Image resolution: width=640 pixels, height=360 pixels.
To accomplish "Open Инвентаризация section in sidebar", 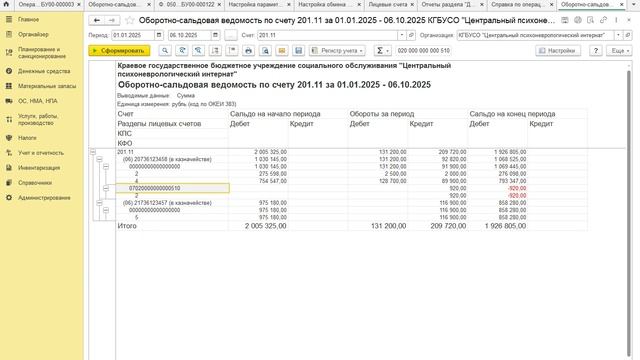I will [39, 168].
